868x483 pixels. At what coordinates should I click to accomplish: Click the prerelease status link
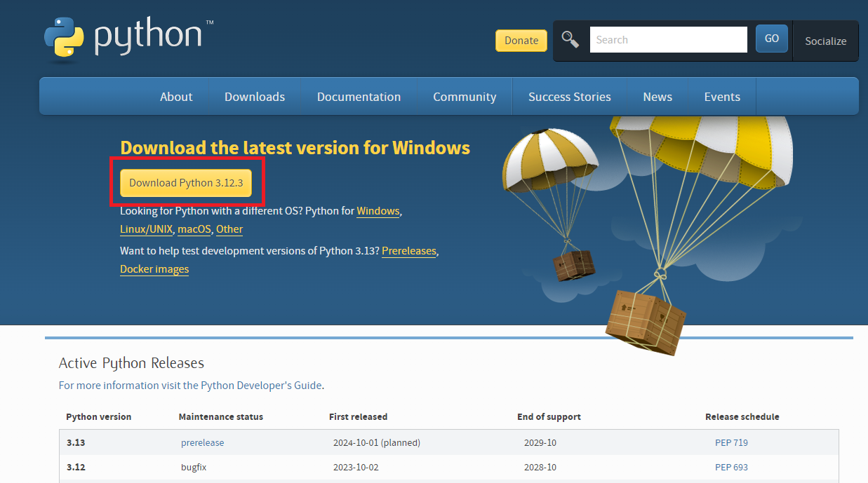click(x=202, y=443)
